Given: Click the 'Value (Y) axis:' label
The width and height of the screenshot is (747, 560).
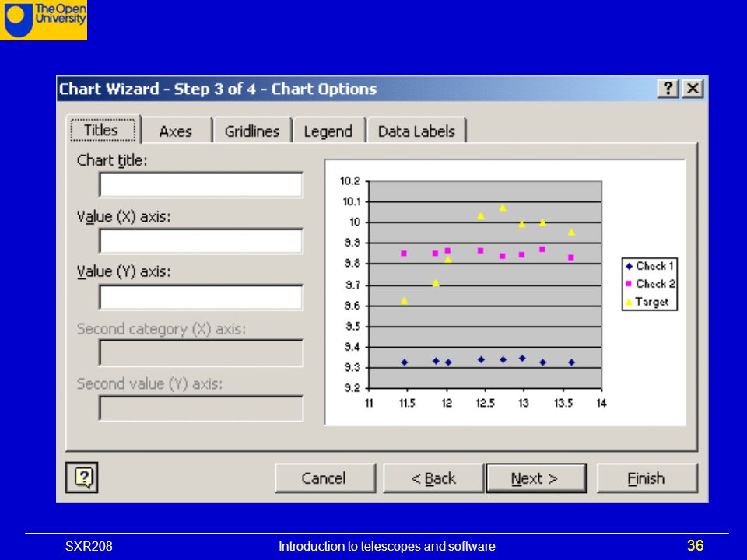Looking at the screenshot, I should click(x=124, y=271).
